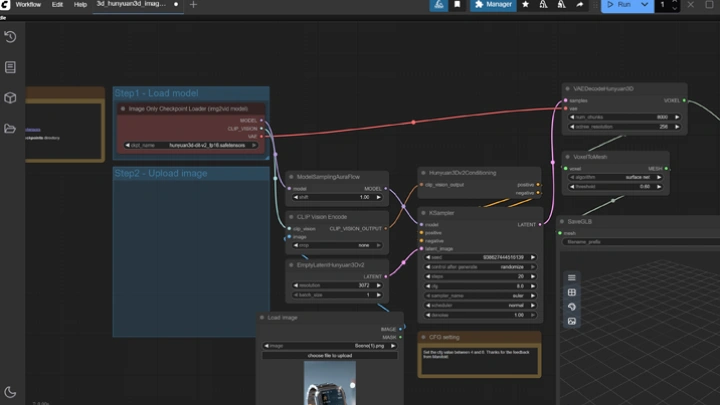720x405 pixels.
Task: Select the 3d_hunyuan3d_imag workflow tab
Action: point(137,4)
